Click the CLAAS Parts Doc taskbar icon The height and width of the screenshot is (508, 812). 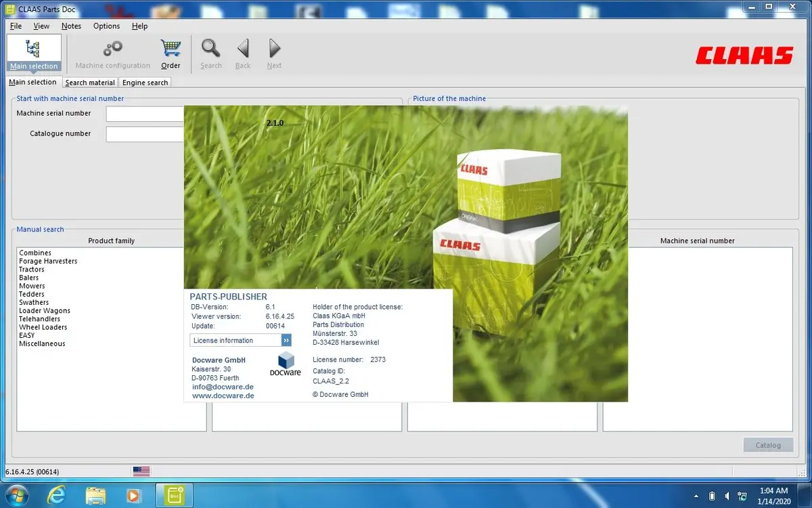175,495
